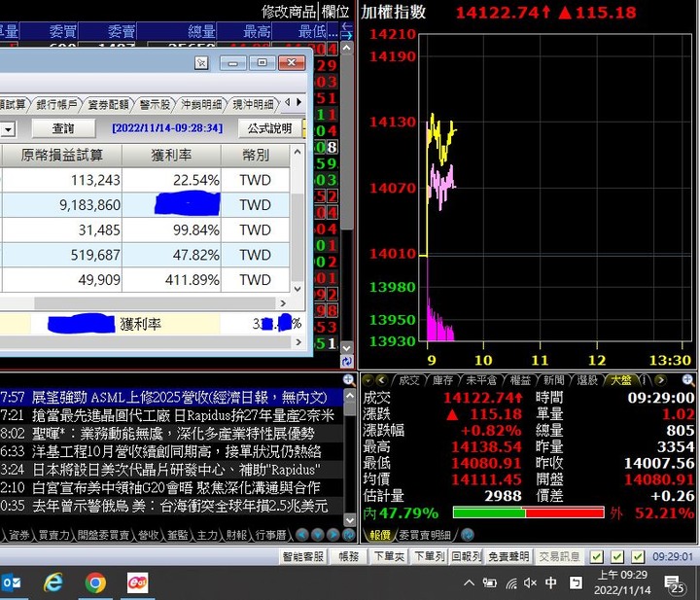This screenshot has height=600, width=700.
Task: Click the 下單夾 button
Action: (x=389, y=556)
